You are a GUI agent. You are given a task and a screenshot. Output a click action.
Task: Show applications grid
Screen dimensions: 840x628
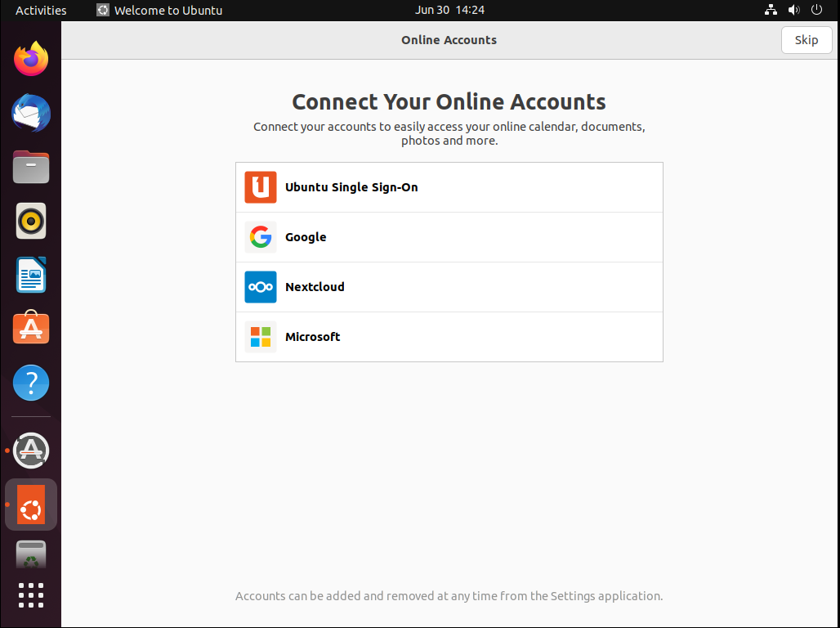point(31,594)
